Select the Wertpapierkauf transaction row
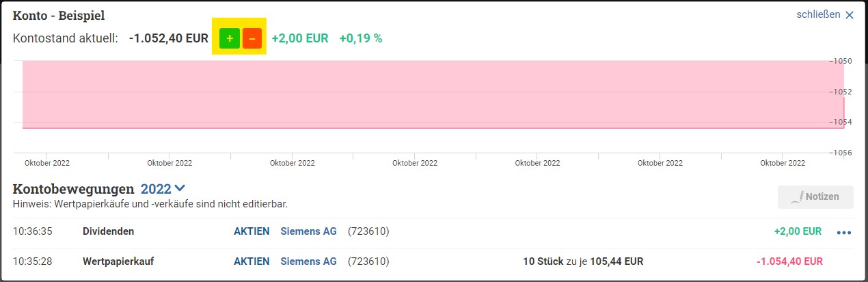The height and width of the screenshot is (282, 868). point(433,261)
